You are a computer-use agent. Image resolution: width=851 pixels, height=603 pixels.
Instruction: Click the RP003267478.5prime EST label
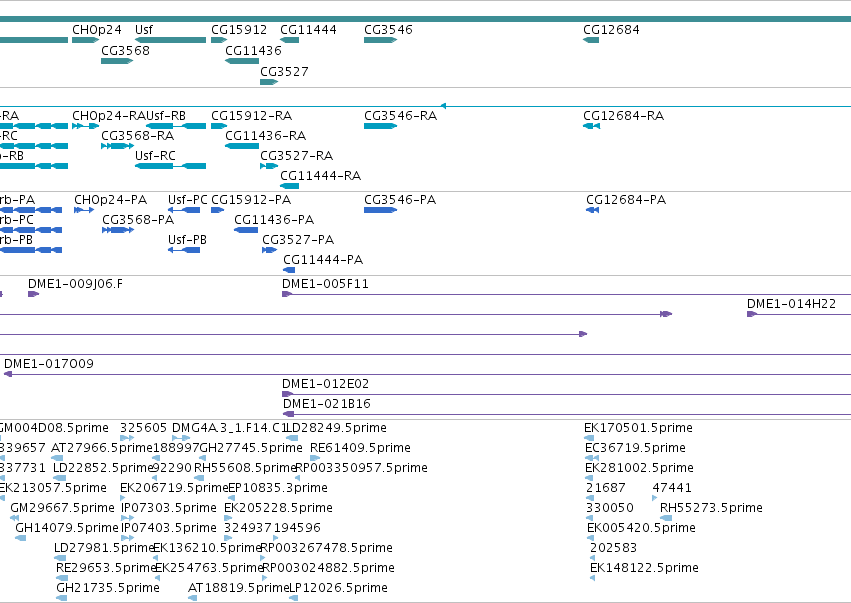pyautogui.click(x=327, y=548)
